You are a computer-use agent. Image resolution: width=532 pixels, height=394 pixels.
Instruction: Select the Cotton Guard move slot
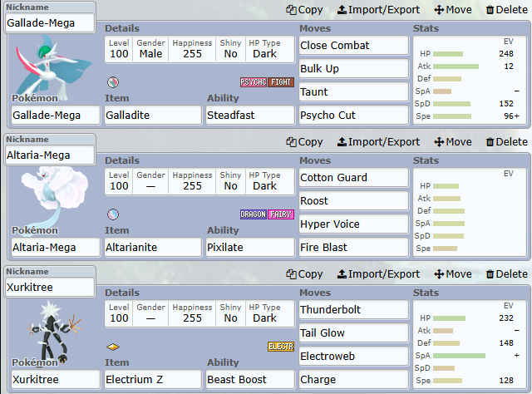[354, 178]
